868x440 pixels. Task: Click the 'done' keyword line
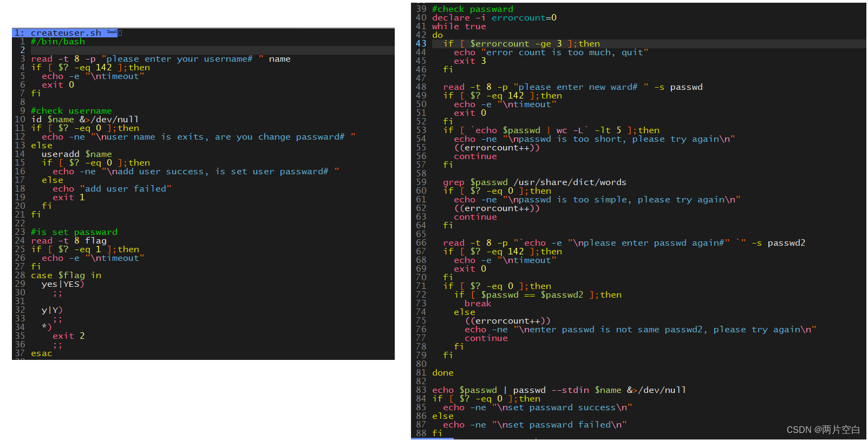443,373
